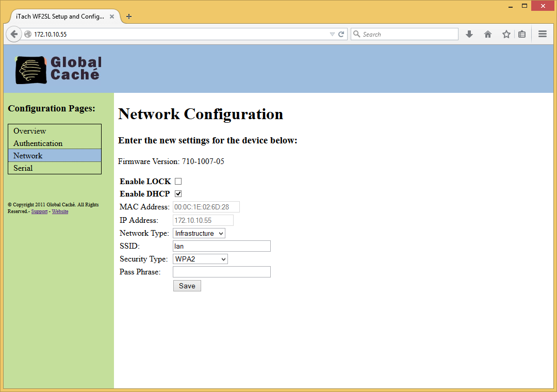Click the Configuration Pages: heading
Viewport: 557px width, 392px height.
click(52, 108)
